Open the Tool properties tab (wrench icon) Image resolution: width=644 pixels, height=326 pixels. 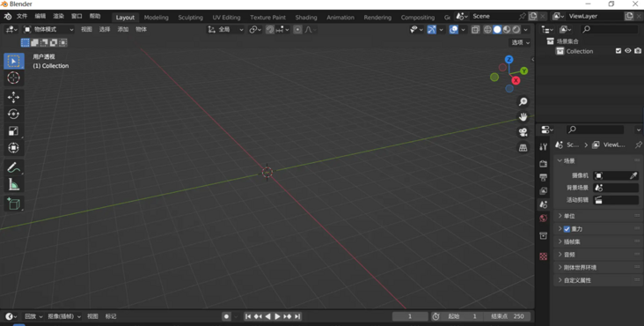click(544, 147)
